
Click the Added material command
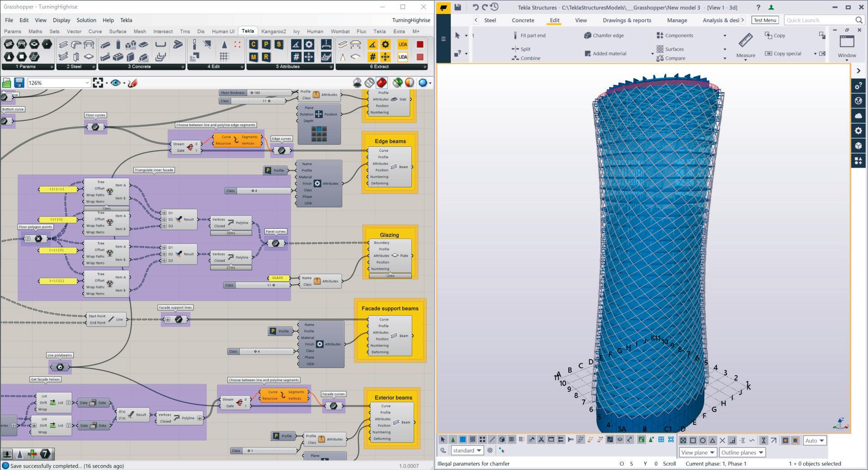[x=605, y=53]
